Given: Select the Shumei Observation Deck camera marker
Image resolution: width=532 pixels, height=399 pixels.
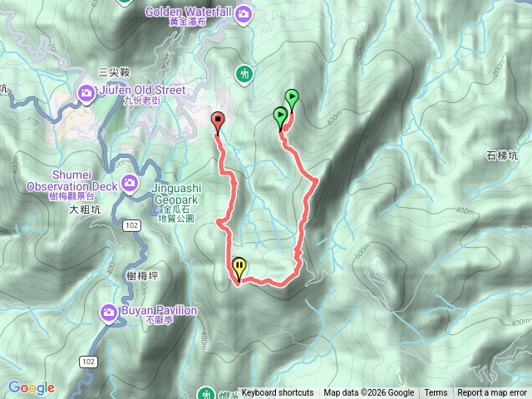Looking at the screenshot, I should [x=130, y=184].
